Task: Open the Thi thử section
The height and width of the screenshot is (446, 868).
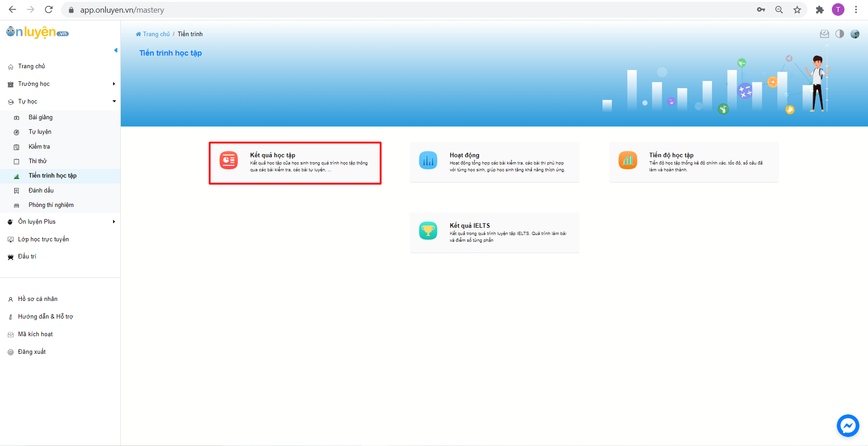Action: [38, 161]
